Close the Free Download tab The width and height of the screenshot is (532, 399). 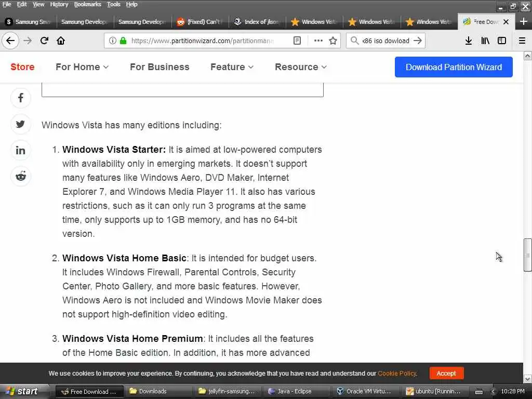(506, 22)
